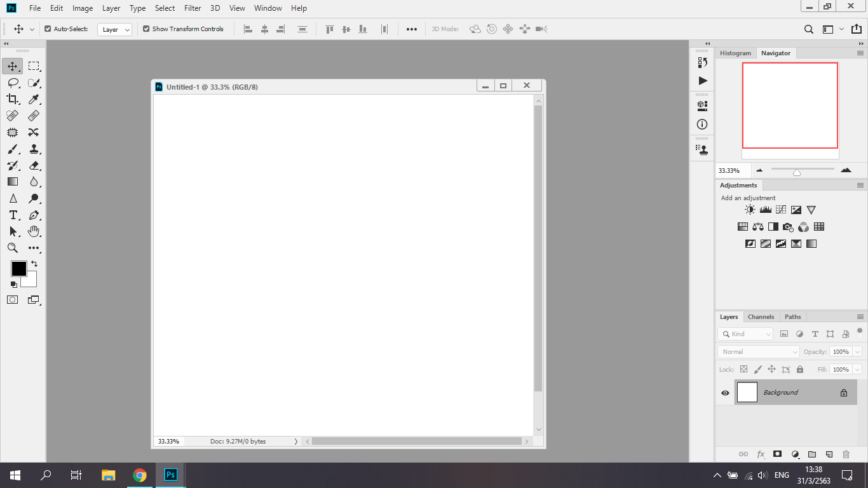The width and height of the screenshot is (868, 488).
Task: Select the Eraser tool
Action: point(34,165)
